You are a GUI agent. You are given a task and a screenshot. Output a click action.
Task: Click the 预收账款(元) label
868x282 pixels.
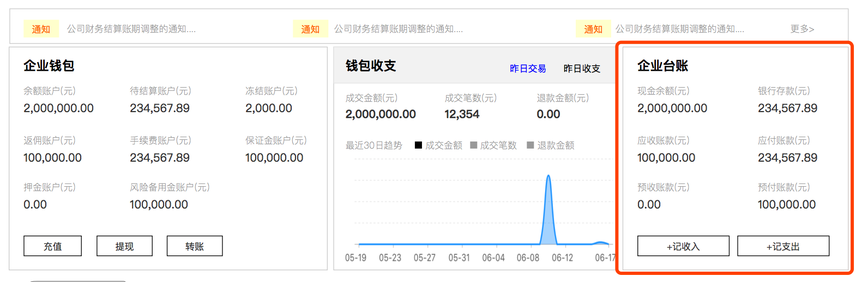(x=664, y=187)
